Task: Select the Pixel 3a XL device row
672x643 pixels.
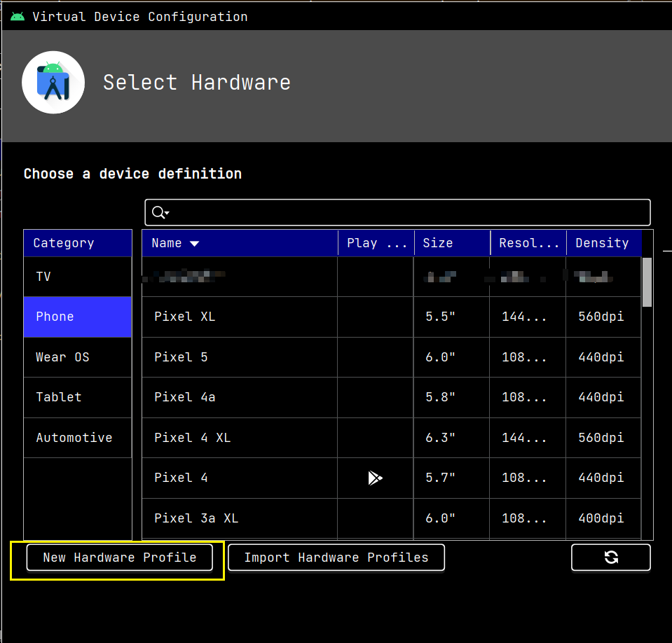Action: (391, 518)
